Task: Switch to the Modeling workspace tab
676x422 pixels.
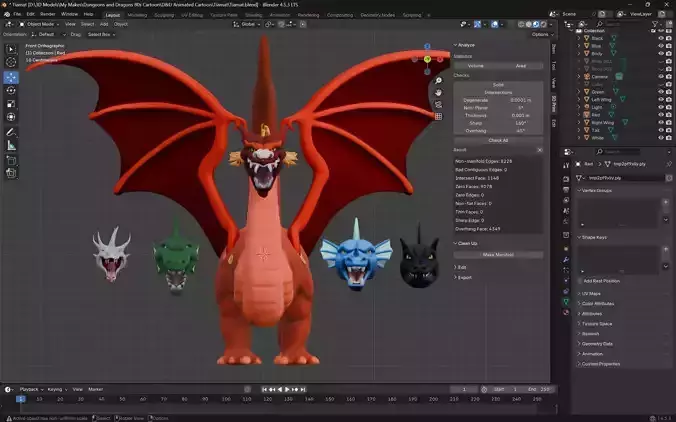Action: 138,15
